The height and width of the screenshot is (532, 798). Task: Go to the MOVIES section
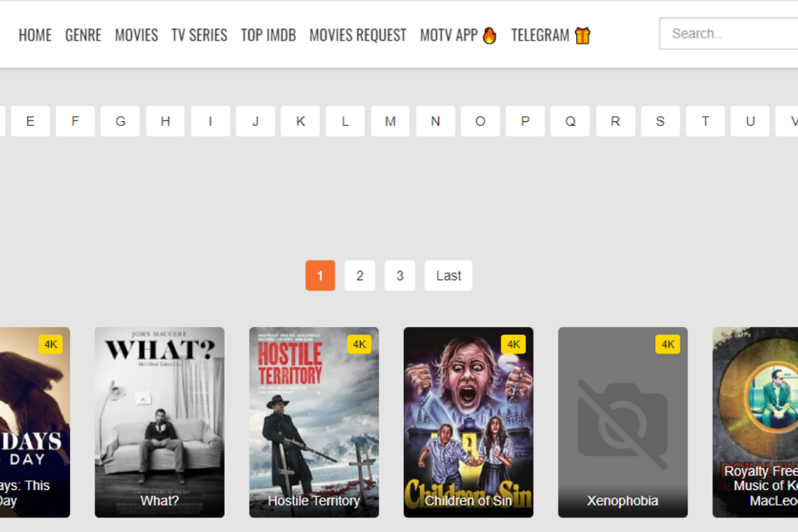pyautogui.click(x=136, y=35)
